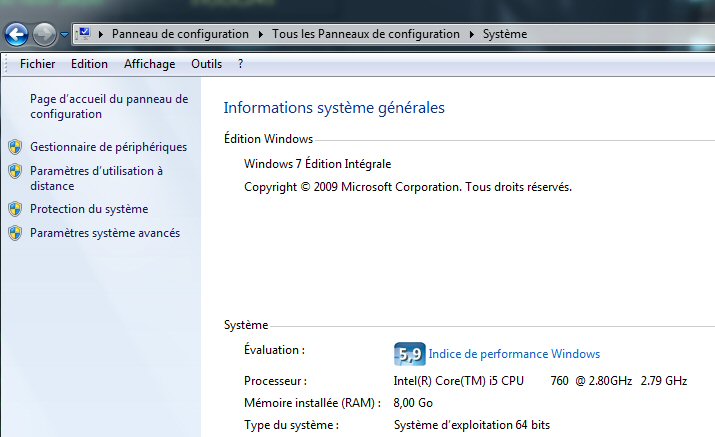Click the Back navigation arrow button
The height and width of the screenshot is (437, 715).
click(x=17, y=35)
